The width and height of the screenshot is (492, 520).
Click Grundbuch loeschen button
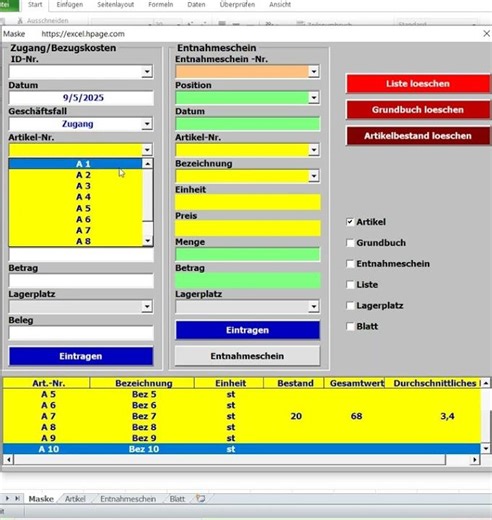(x=418, y=110)
